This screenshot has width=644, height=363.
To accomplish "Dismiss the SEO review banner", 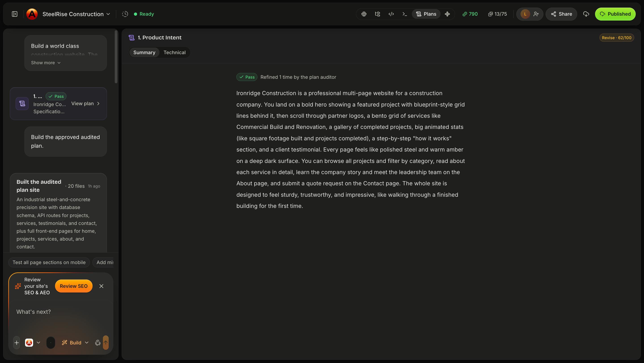I will [101, 286].
